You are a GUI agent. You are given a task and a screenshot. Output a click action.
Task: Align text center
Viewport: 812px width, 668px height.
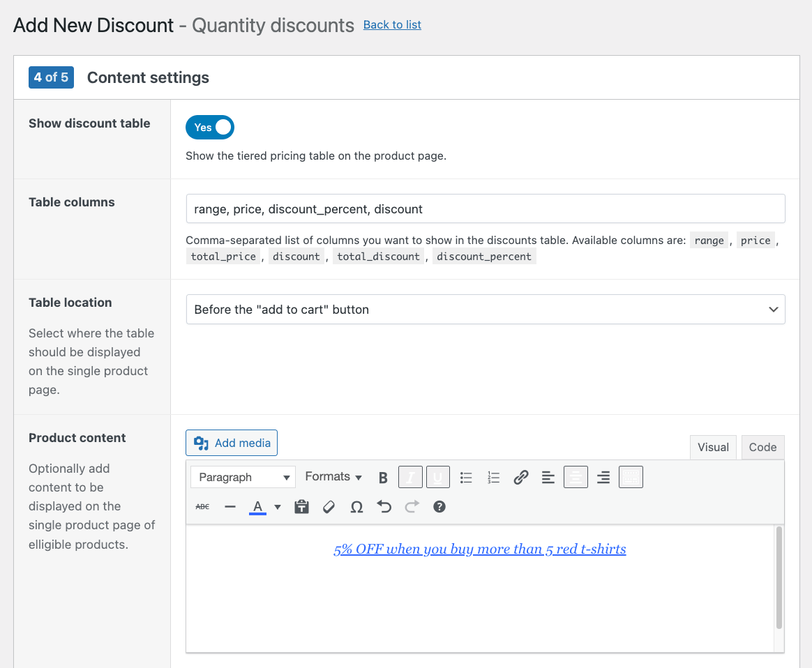tap(576, 477)
